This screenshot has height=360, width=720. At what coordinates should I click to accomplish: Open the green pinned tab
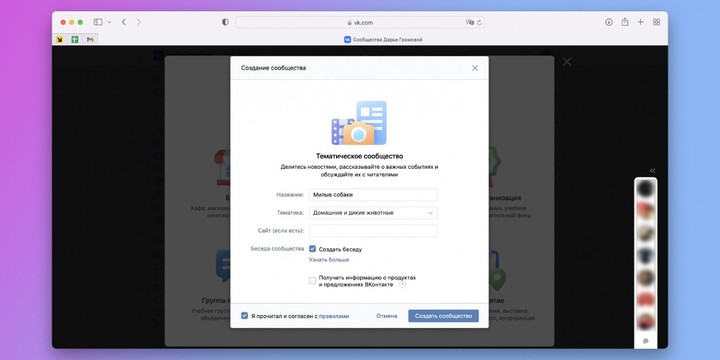click(75, 39)
